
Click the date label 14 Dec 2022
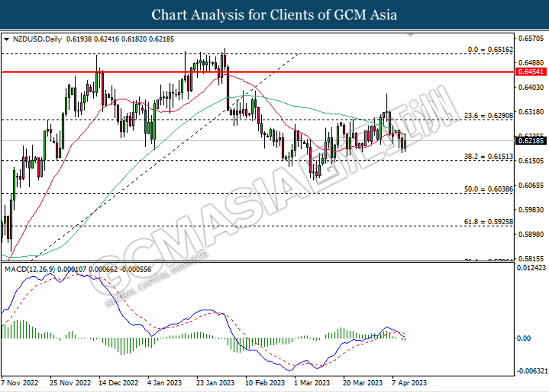(x=118, y=383)
